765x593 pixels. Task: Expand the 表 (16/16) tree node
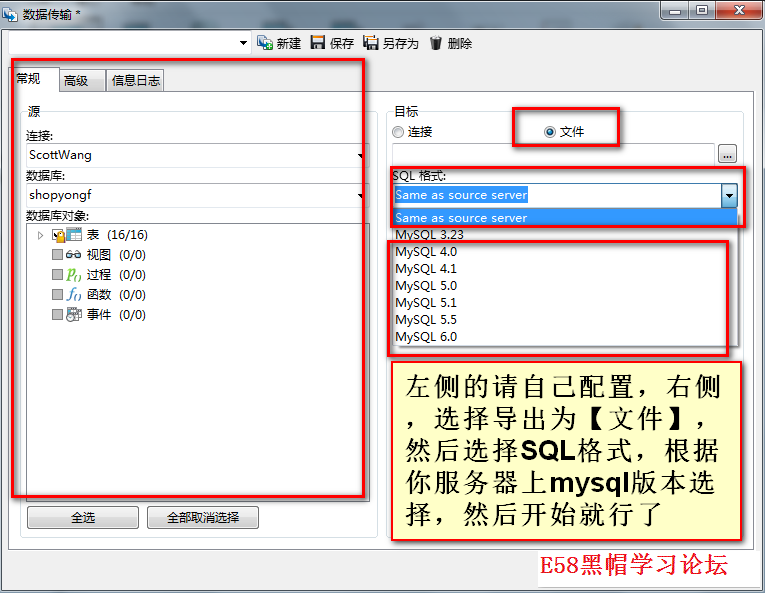click(40, 235)
